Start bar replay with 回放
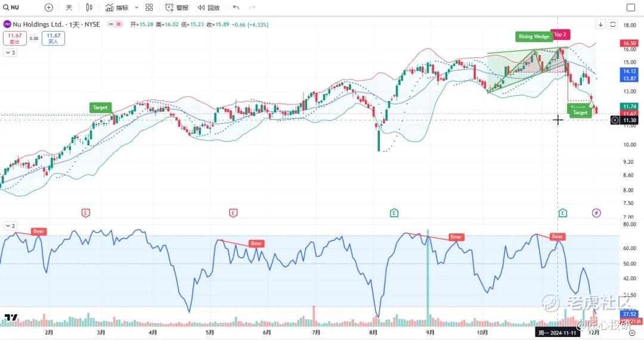This screenshot has width=644, height=340. coord(209,8)
